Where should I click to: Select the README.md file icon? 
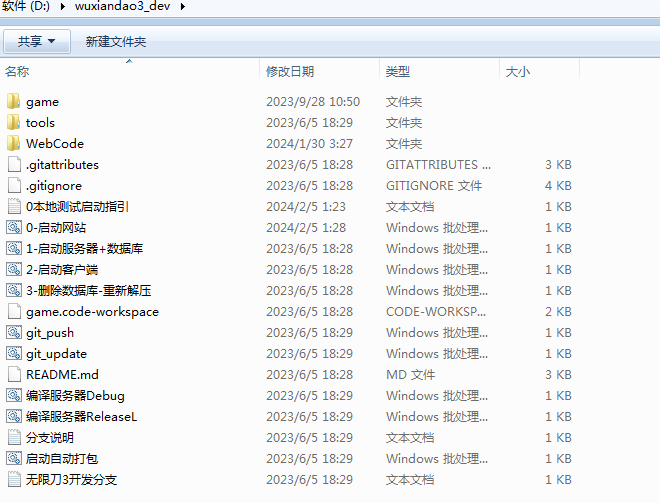(13, 374)
